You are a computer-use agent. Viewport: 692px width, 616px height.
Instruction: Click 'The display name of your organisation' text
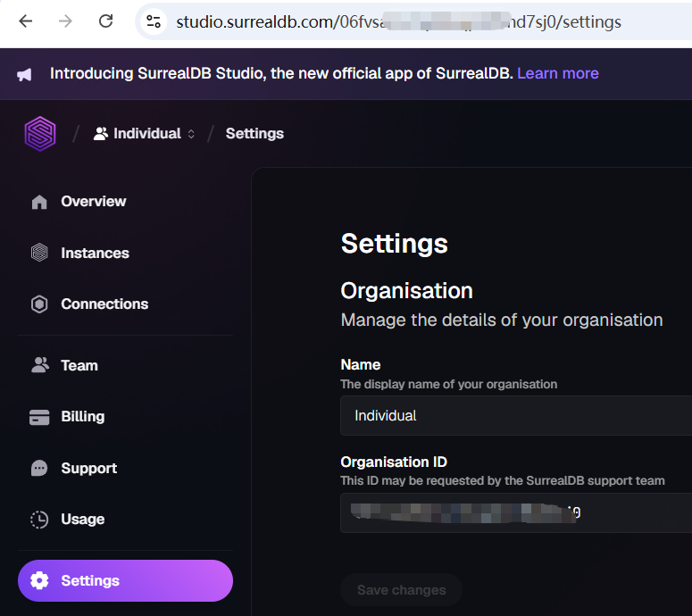[449, 385]
